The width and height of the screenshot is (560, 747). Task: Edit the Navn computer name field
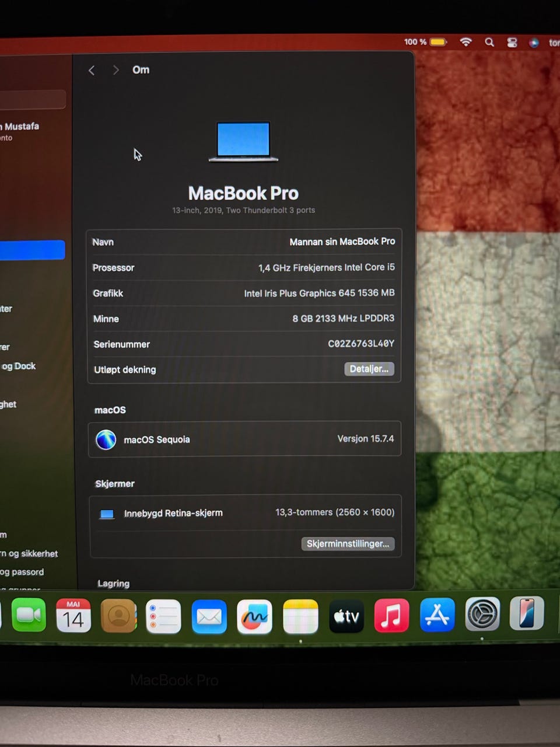pos(244,242)
